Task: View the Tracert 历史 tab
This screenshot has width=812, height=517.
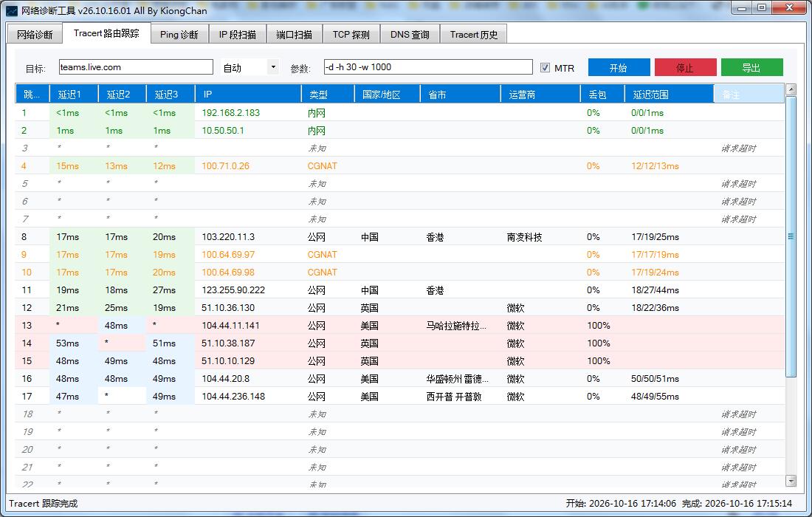Action: point(473,35)
